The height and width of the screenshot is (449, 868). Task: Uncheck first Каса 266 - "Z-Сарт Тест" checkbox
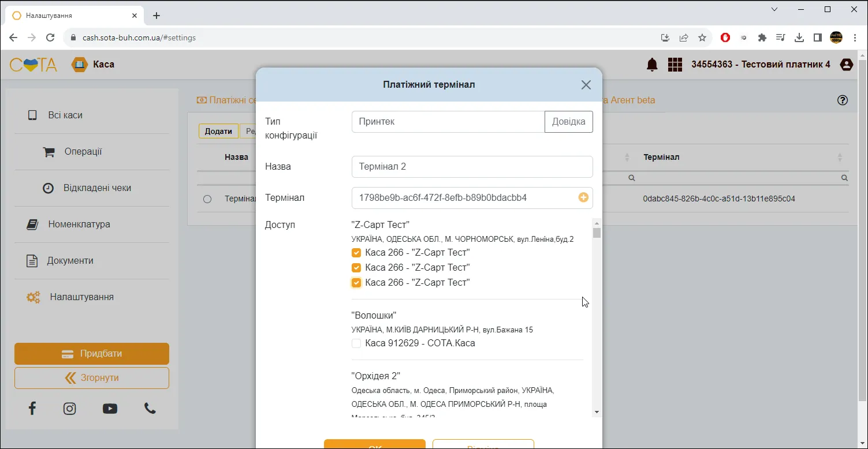[x=356, y=253]
